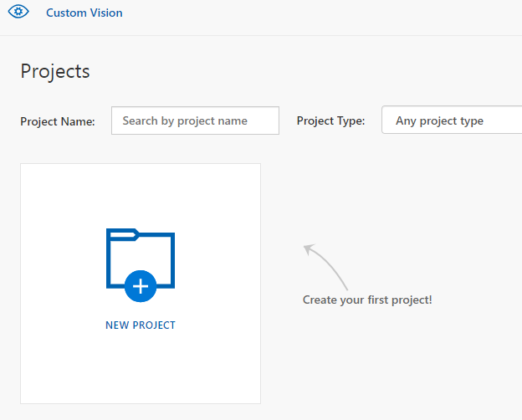The height and width of the screenshot is (420, 522).
Task: Click the Projects page heading
Action: point(55,71)
